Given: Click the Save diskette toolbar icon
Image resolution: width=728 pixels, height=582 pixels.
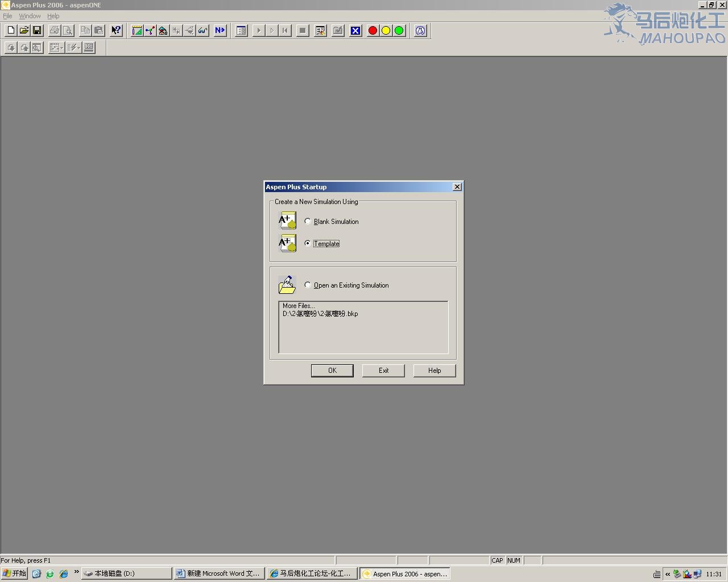Looking at the screenshot, I should (x=37, y=31).
